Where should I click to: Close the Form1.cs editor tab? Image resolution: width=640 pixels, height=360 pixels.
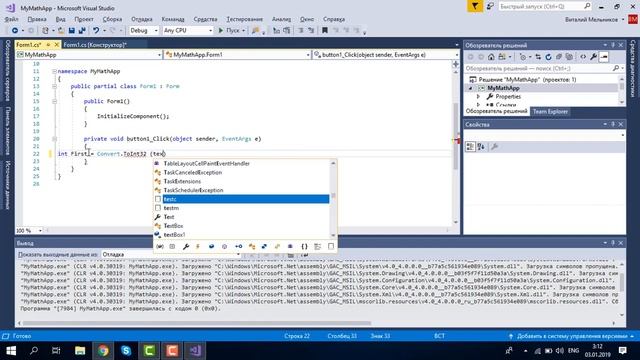(57, 44)
